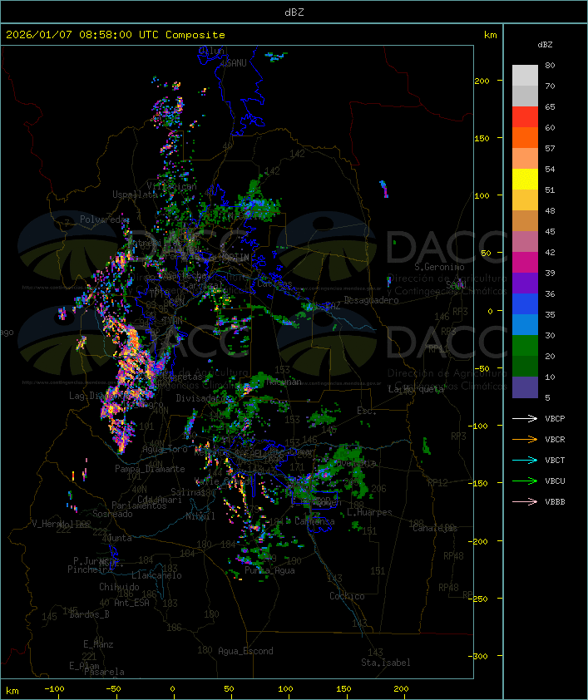
Task: Click the 'Sosneado' map label
Action: click(x=112, y=514)
